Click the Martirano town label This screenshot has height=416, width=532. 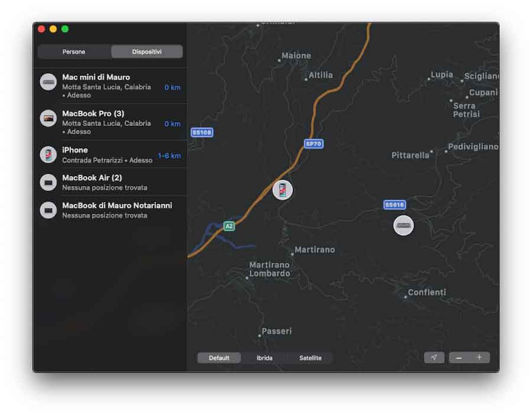click(315, 250)
